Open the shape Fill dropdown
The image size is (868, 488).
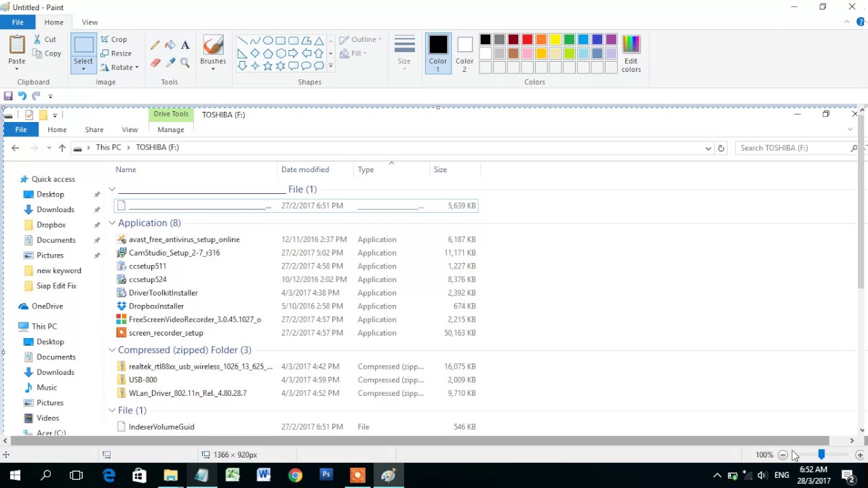pyautogui.click(x=353, y=54)
